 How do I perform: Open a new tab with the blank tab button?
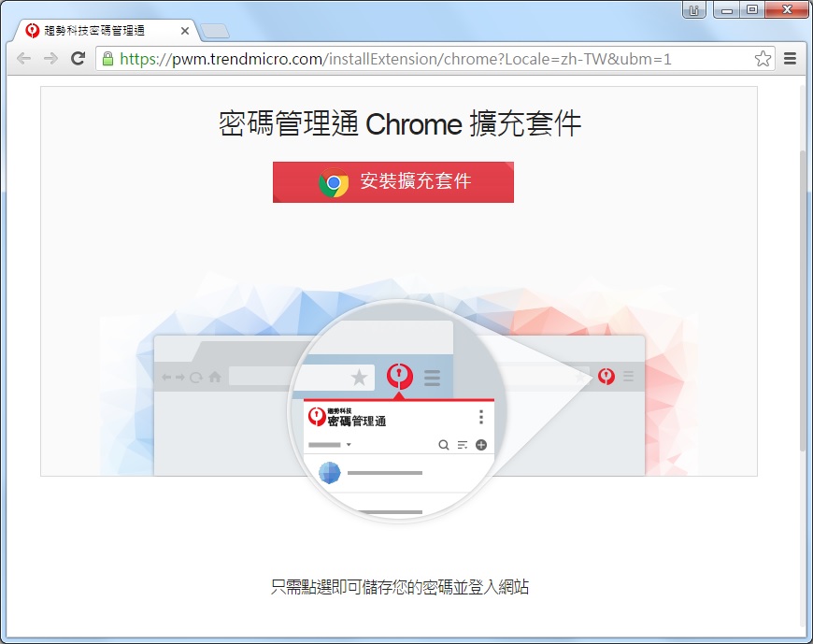[x=215, y=31]
